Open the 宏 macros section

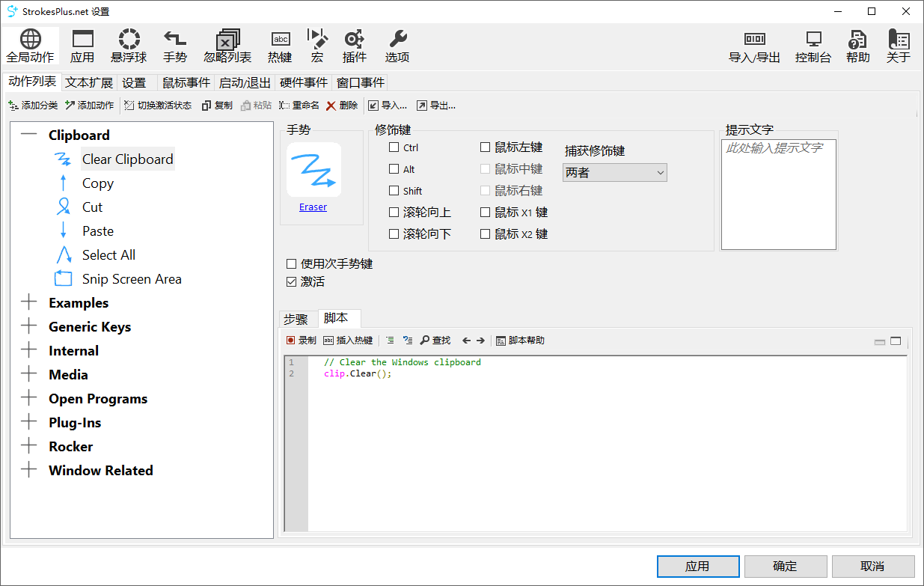[317, 46]
